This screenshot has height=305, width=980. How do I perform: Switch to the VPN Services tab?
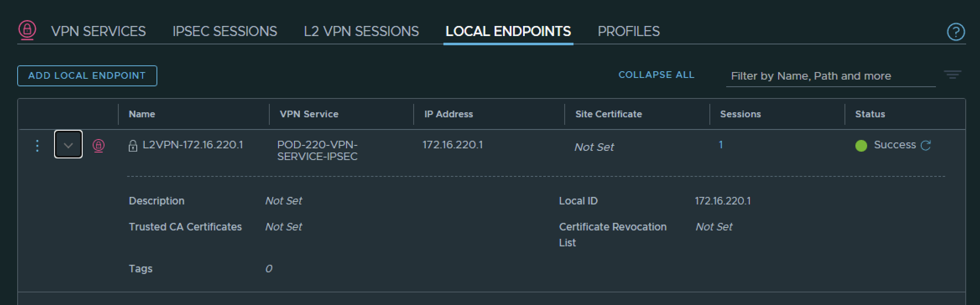coord(98,31)
